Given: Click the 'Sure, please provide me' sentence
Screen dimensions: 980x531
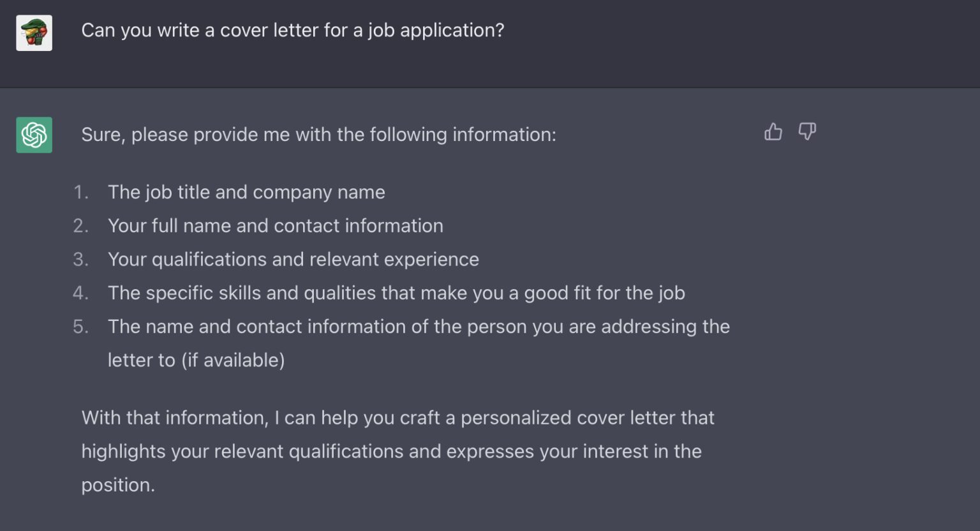Looking at the screenshot, I should [x=318, y=135].
